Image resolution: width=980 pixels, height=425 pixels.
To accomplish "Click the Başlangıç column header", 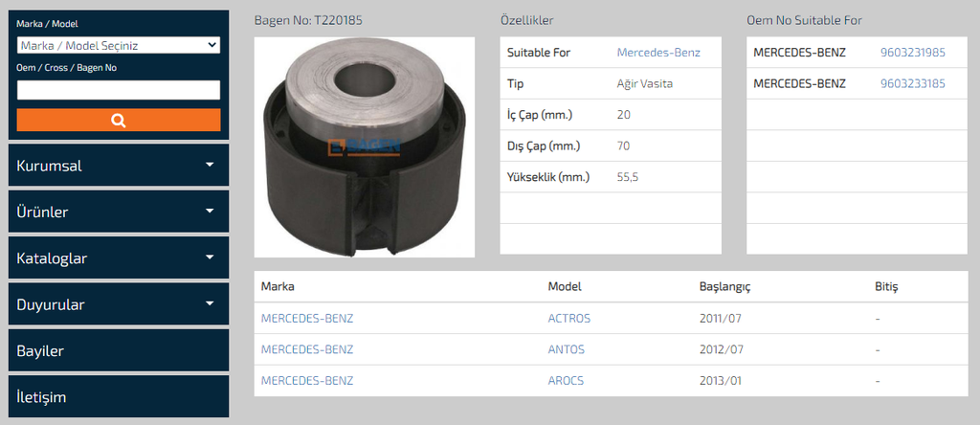I will [724, 287].
